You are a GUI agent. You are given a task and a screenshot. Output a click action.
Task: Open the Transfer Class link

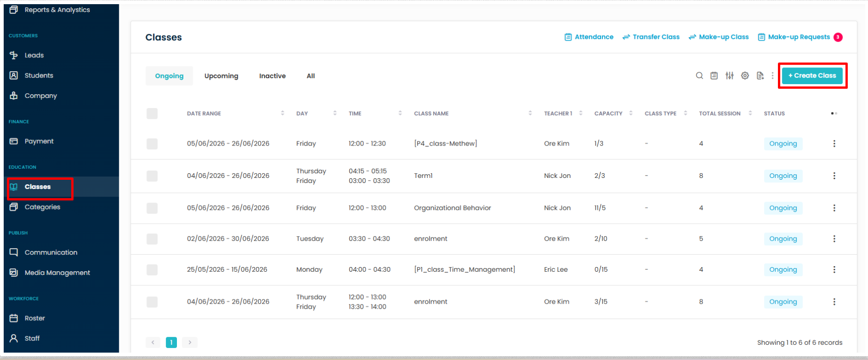(x=651, y=37)
